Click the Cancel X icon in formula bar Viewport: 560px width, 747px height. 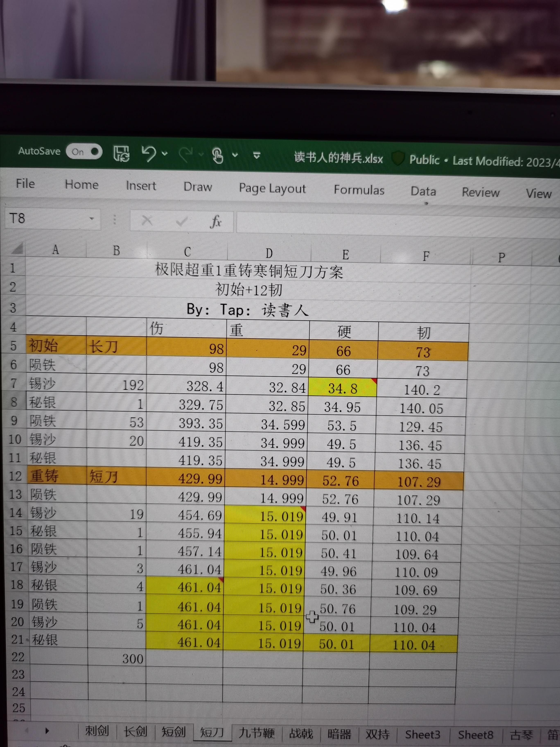[147, 221]
